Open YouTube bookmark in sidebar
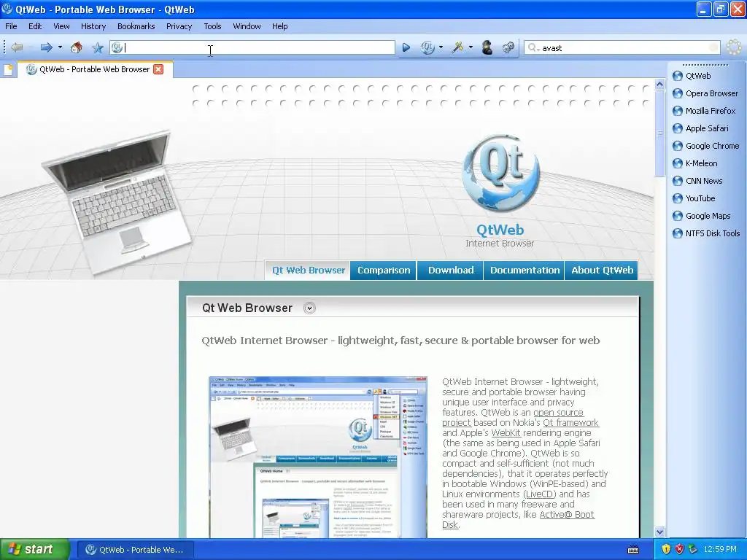 (694, 198)
